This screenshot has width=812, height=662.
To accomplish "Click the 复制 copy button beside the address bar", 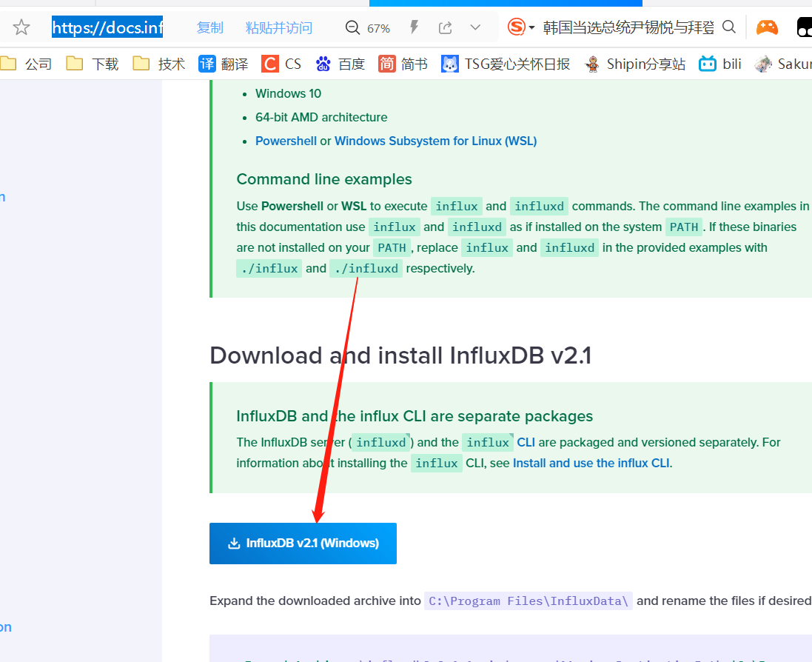I will coord(209,27).
